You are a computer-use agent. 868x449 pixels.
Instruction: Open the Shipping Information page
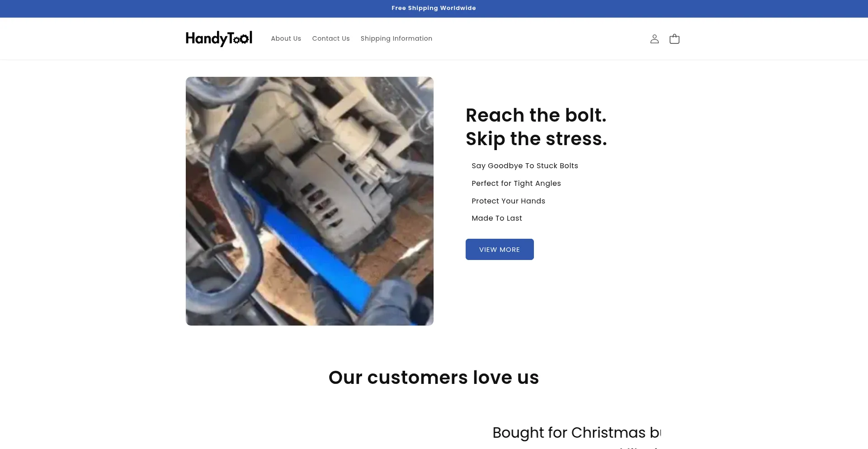(396, 38)
